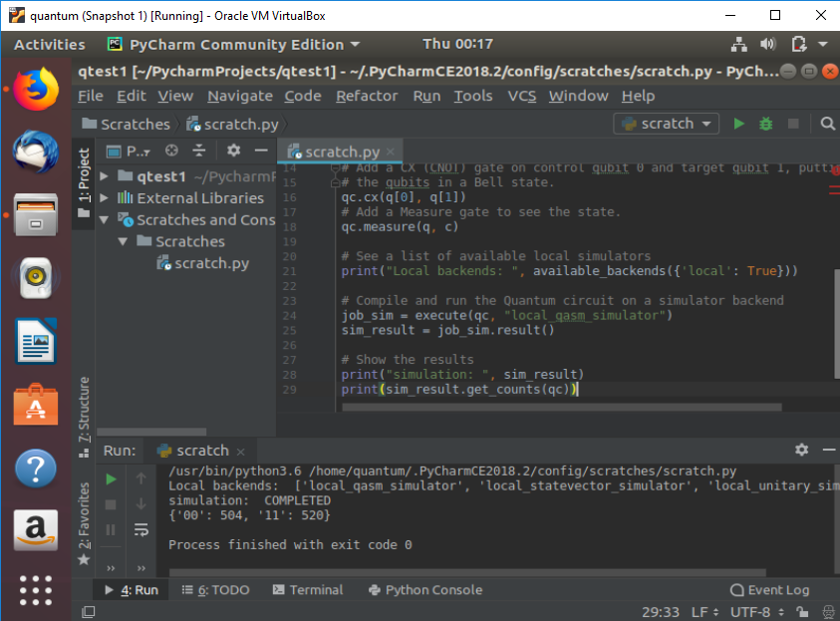Open the UTF-8 encoding selector

point(757,612)
